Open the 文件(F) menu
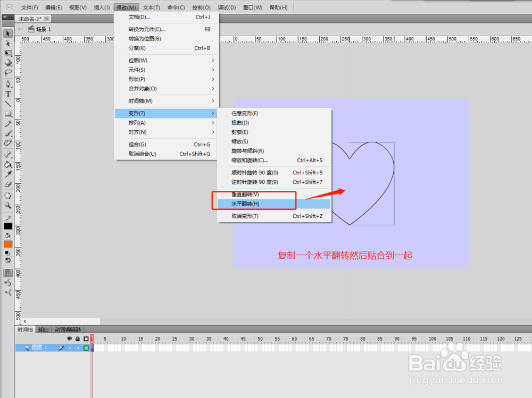The image size is (532, 398). [x=29, y=7]
